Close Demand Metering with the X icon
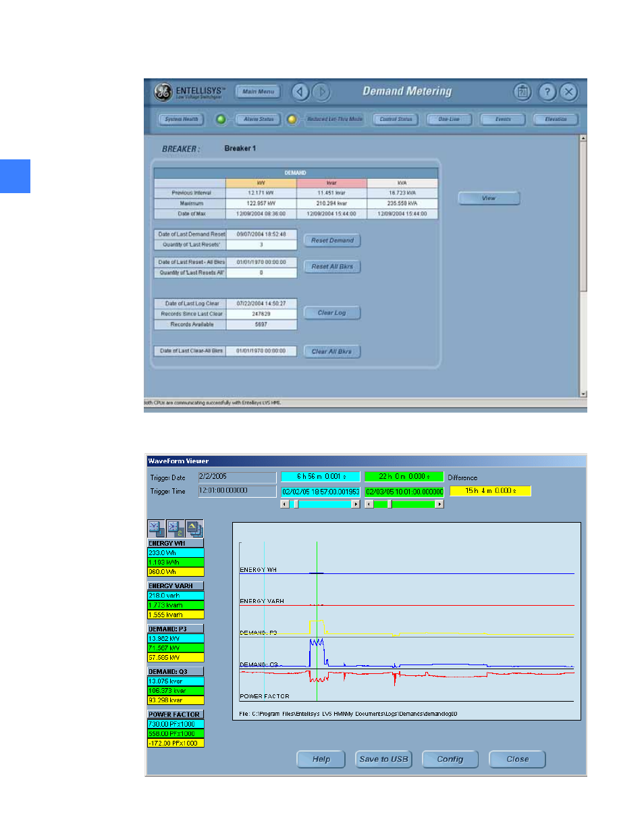644x834 pixels. (x=569, y=92)
